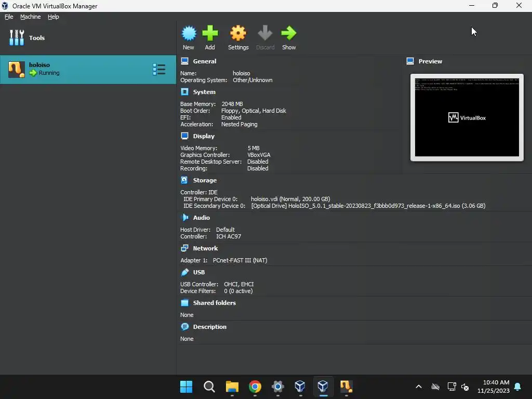The image size is (532, 399).
Task: Open the holoiso machine list menu icon
Action: pos(159,69)
